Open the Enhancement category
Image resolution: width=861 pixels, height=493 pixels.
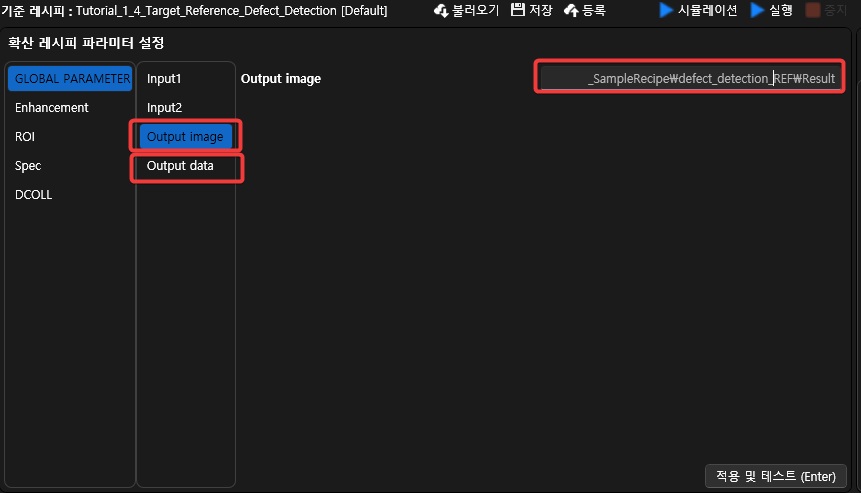click(x=52, y=107)
